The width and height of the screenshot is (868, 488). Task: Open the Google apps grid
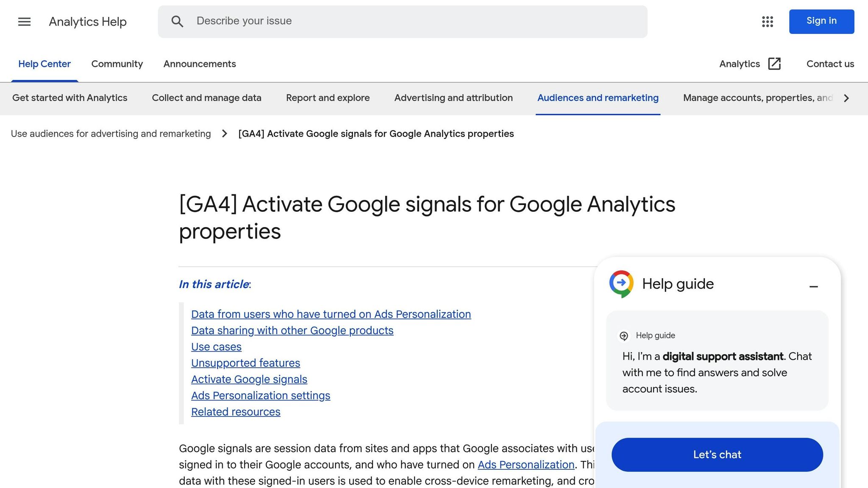click(x=768, y=22)
